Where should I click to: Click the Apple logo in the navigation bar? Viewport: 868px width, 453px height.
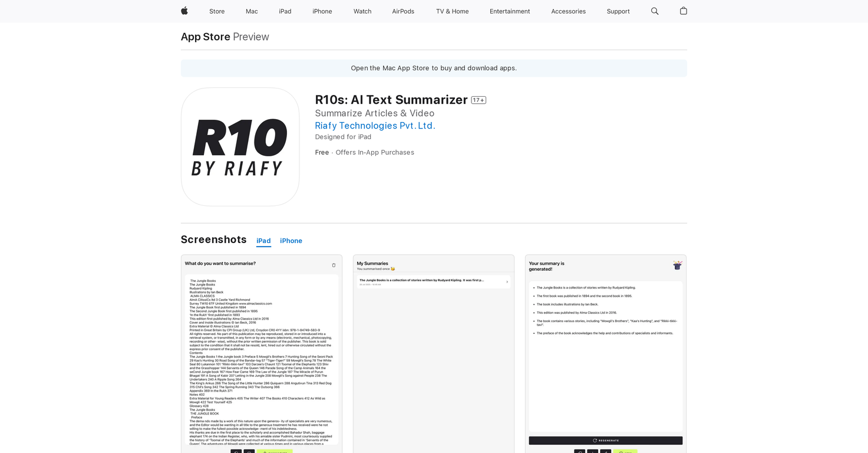click(184, 11)
